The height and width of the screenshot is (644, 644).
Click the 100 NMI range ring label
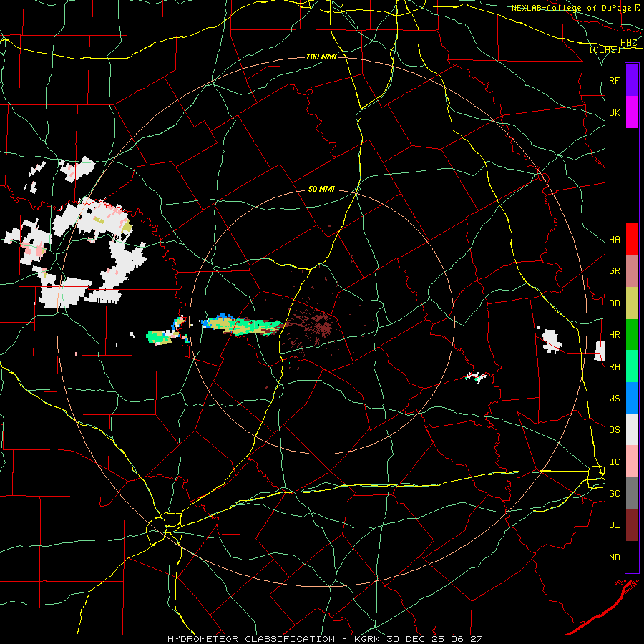(321, 57)
